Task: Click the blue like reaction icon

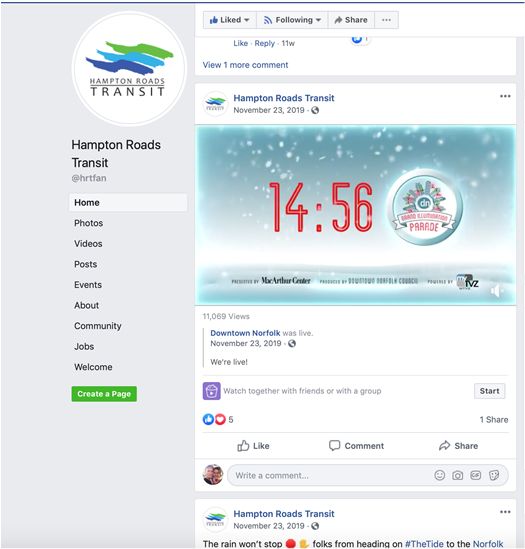Action: [208, 419]
